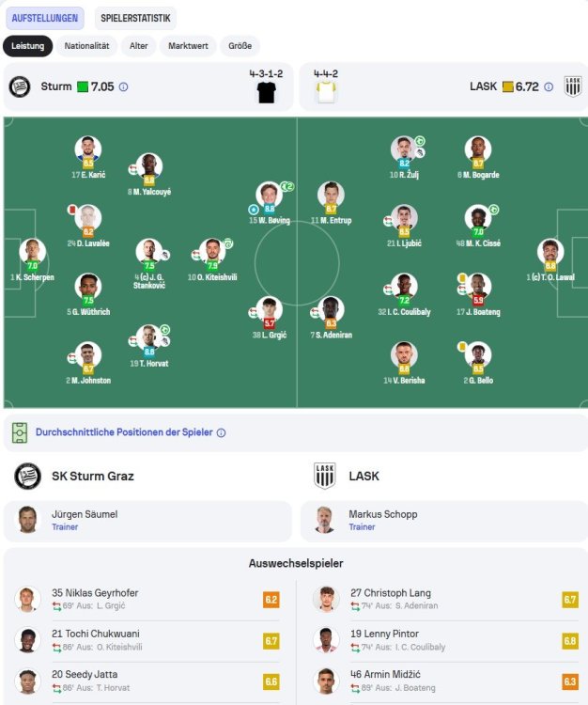The width and height of the screenshot is (588, 705).
Task: Select the Nationalität filter chip
Action: click(x=88, y=46)
